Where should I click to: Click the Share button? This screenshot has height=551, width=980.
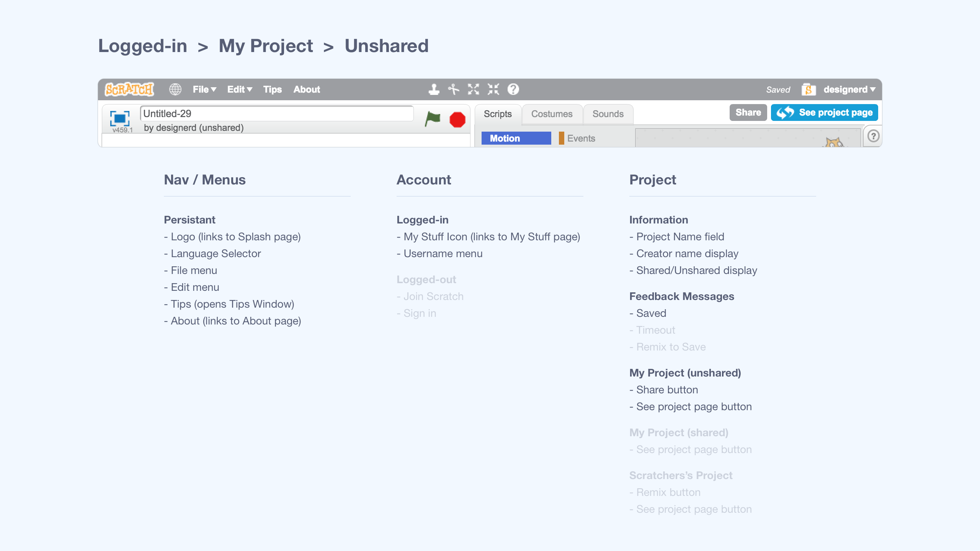tap(748, 112)
